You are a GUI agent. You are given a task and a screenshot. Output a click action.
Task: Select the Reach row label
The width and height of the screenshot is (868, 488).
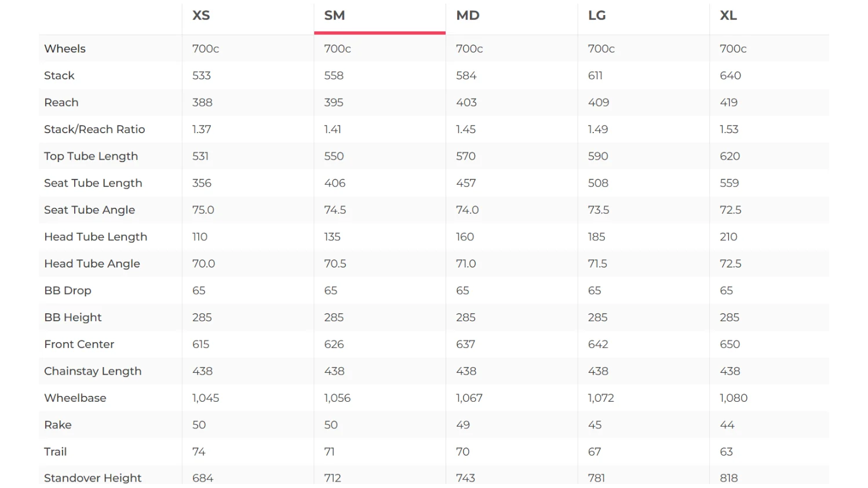click(61, 102)
